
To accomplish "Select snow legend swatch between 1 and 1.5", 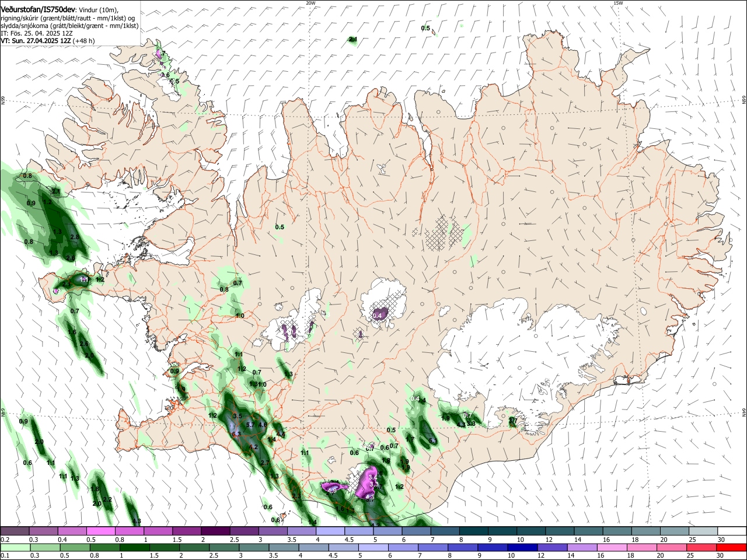I will click(158, 531).
